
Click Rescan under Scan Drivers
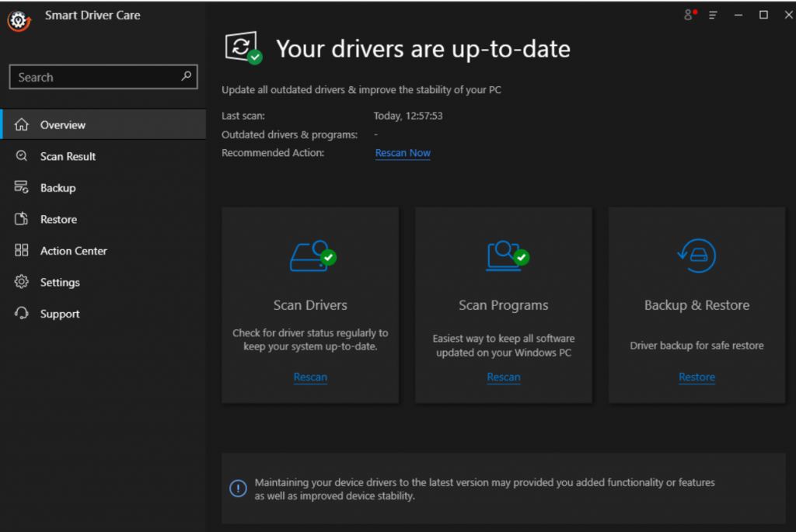[x=310, y=377]
